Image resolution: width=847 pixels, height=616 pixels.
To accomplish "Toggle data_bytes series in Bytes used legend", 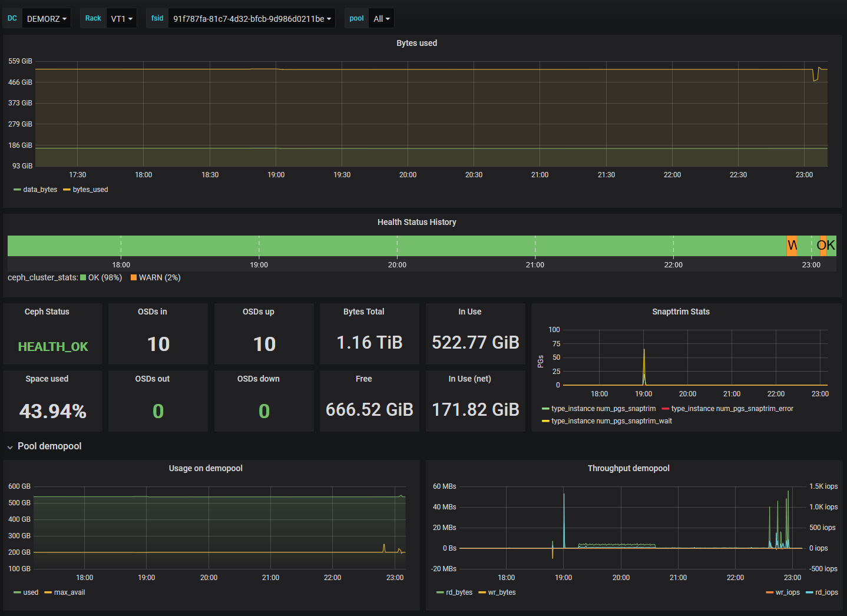I will click(40, 190).
